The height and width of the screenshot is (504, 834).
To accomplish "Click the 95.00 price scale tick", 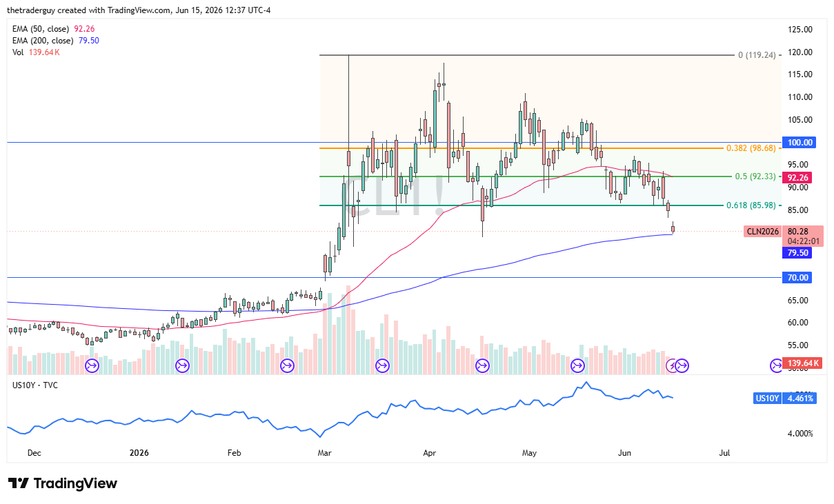I will click(797, 165).
